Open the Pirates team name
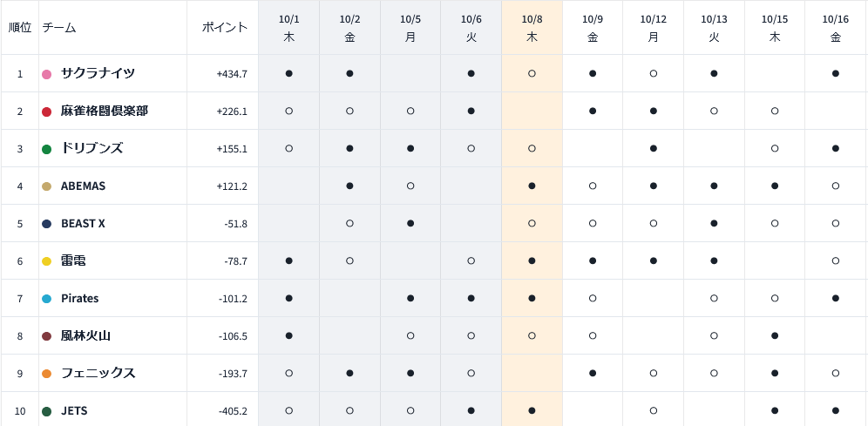868x426 pixels. pos(79,298)
